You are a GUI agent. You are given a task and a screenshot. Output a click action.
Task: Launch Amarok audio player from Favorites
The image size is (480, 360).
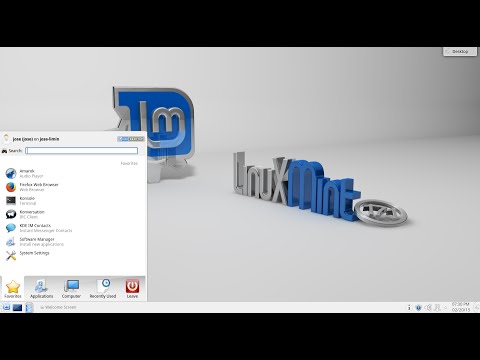tap(72, 173)
